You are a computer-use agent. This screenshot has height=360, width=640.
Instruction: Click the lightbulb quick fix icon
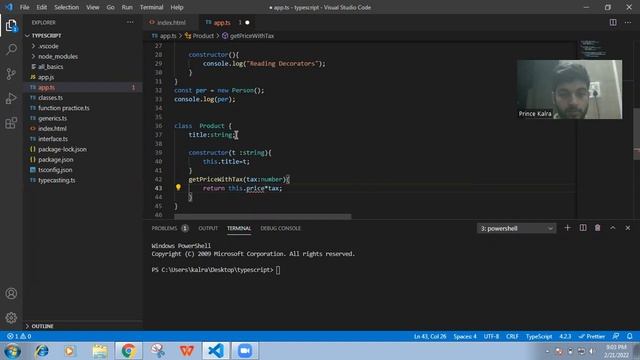click(178, 187)
